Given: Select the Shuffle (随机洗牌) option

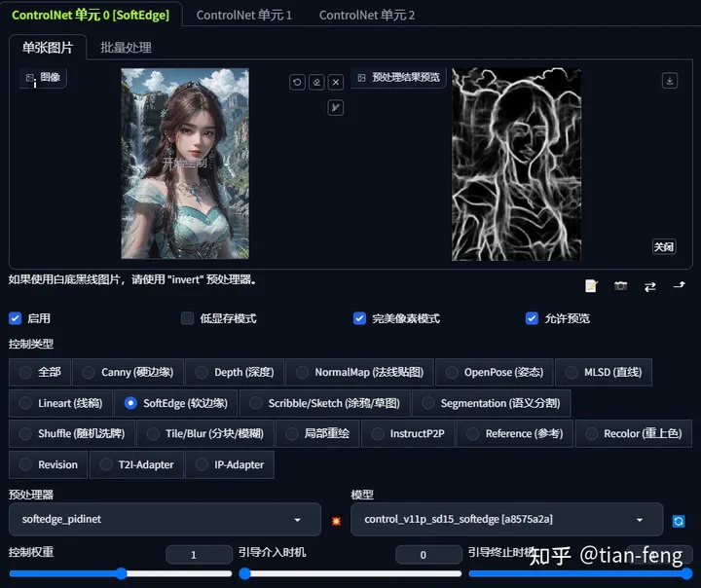Looking at the screenshot, I should pyautogui.click(x=72, y=434).
